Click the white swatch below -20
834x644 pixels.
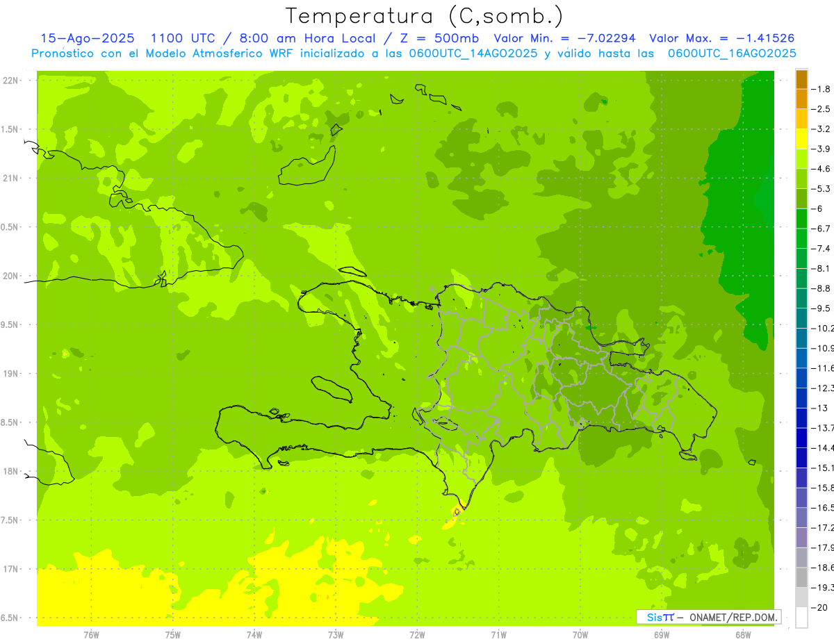coord(801,617)
